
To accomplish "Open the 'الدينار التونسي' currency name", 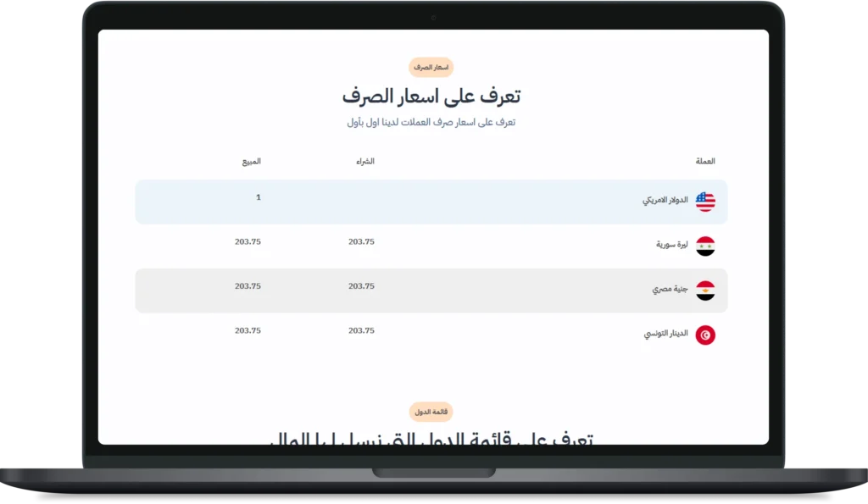I will pyautogui.click(x=666, y=335).
